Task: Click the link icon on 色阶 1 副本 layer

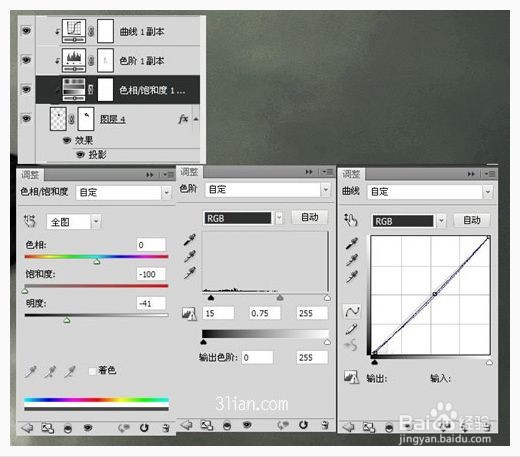Action: tap(91, 61)
